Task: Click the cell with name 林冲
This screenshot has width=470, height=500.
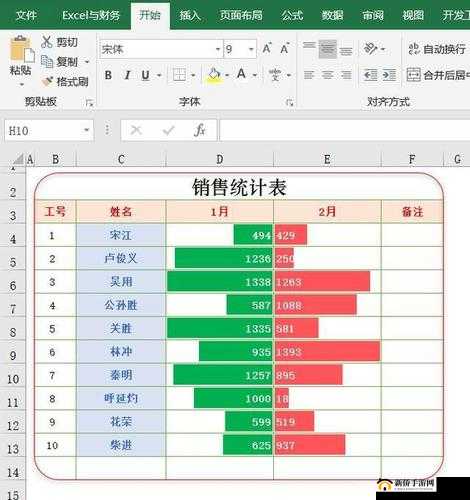Action: (x=121, y=352)
